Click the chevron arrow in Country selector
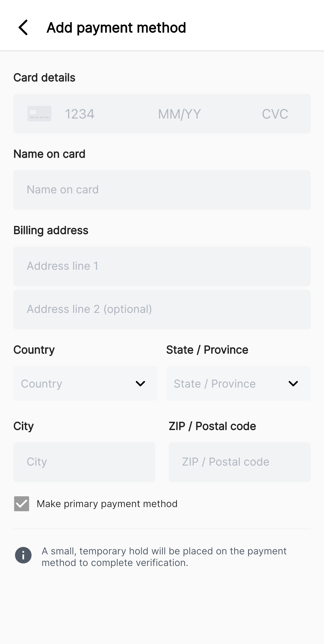The height and width of the screenshot is (644, 324). [x=140, y=383]
